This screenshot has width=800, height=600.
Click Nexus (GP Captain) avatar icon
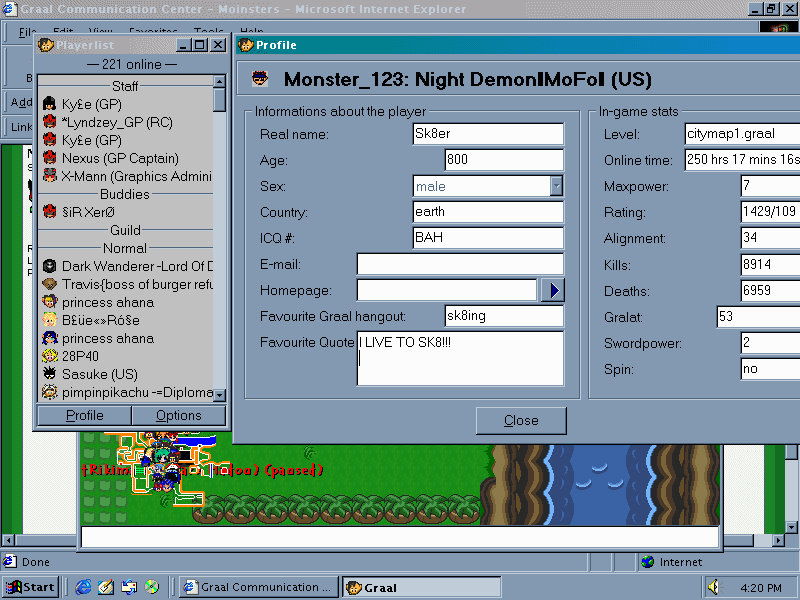49,158
